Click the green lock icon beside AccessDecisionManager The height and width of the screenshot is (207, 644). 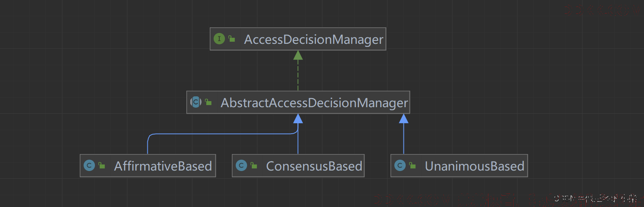point(232,39)
